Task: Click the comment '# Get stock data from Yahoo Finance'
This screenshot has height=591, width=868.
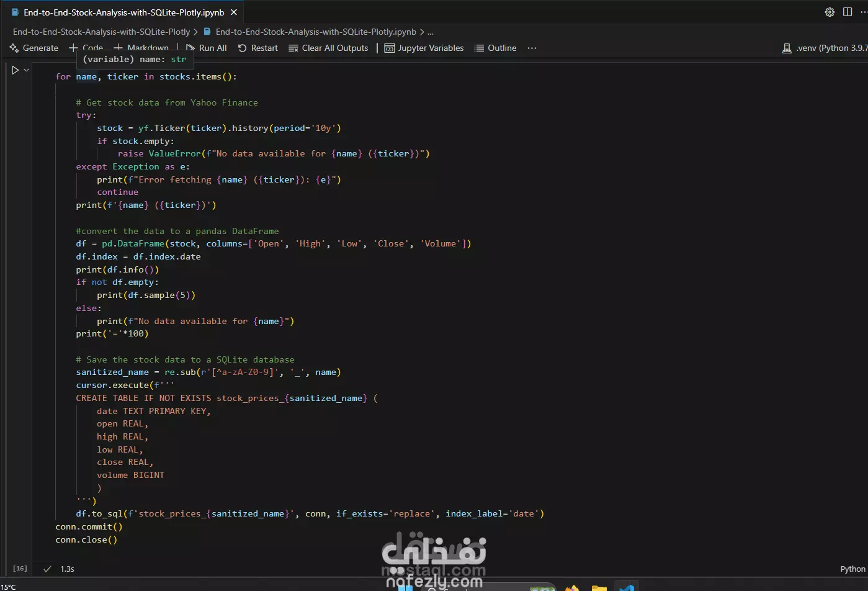Action: (x=167, y=102)
